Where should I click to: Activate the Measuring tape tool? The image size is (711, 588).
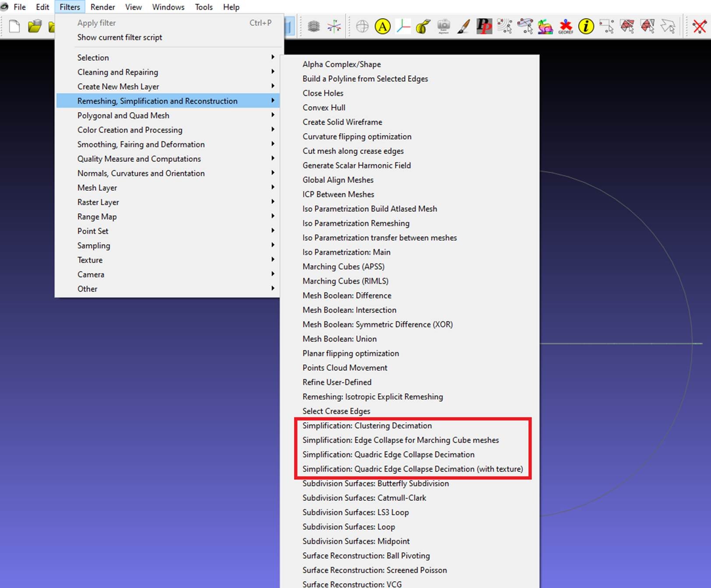423,27
